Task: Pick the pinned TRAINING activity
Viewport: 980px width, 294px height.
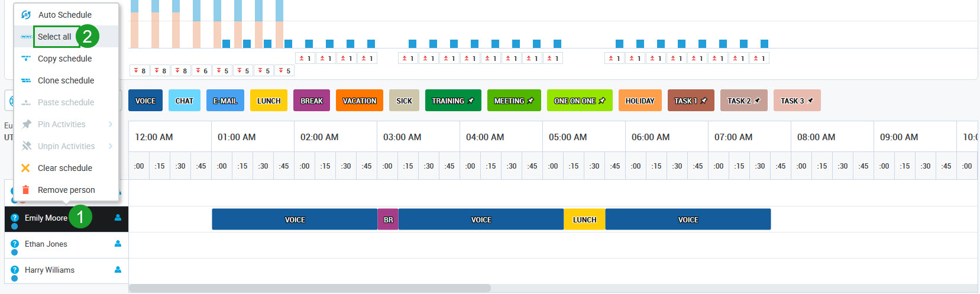Action: (452, 101)
